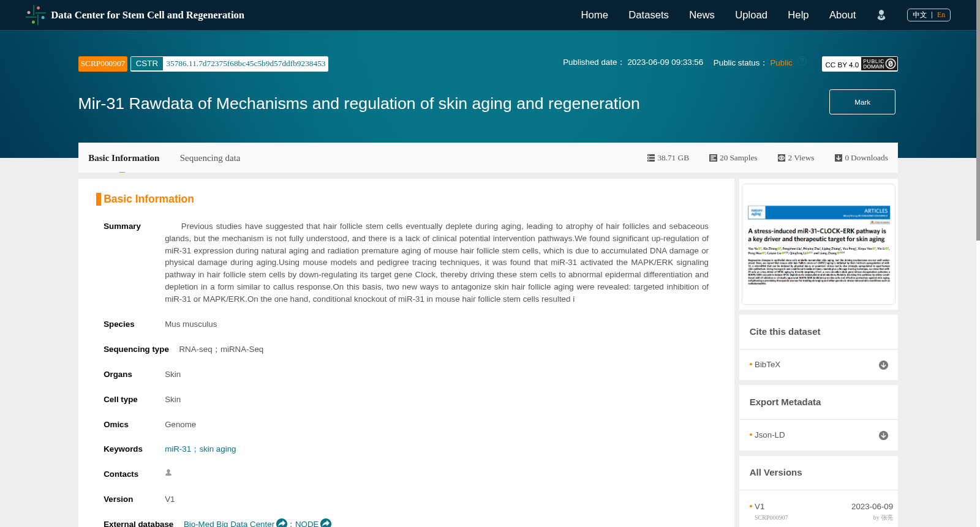Click the Contacts person icon
Image resolution: width=980 pixels, height=527 pixels.
pos(168,473)
